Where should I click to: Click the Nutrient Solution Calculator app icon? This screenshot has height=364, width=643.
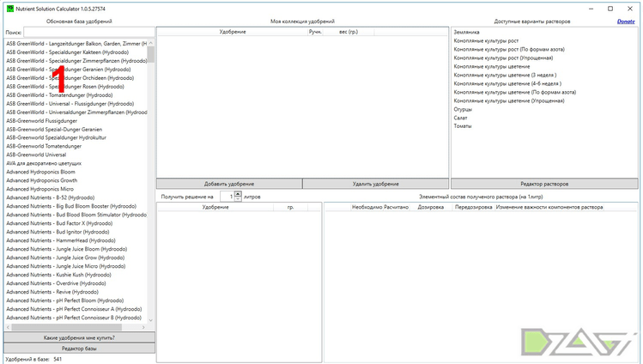click(x=9, y=9)
